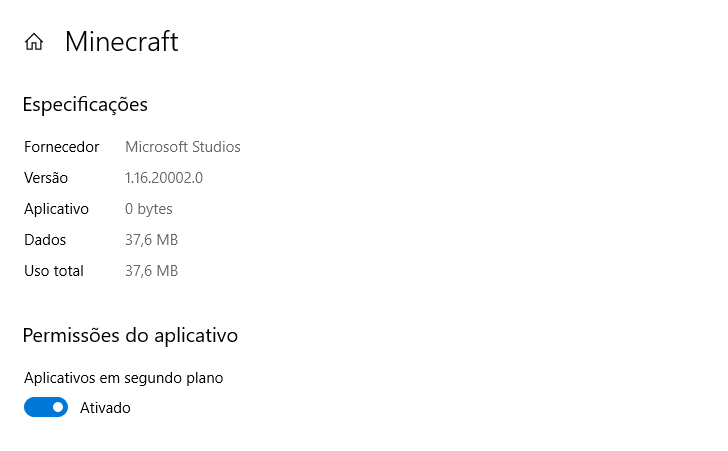
Task: Click the white knob of the toggle switch
Action: pyautogui.click(x=58, y=407)
